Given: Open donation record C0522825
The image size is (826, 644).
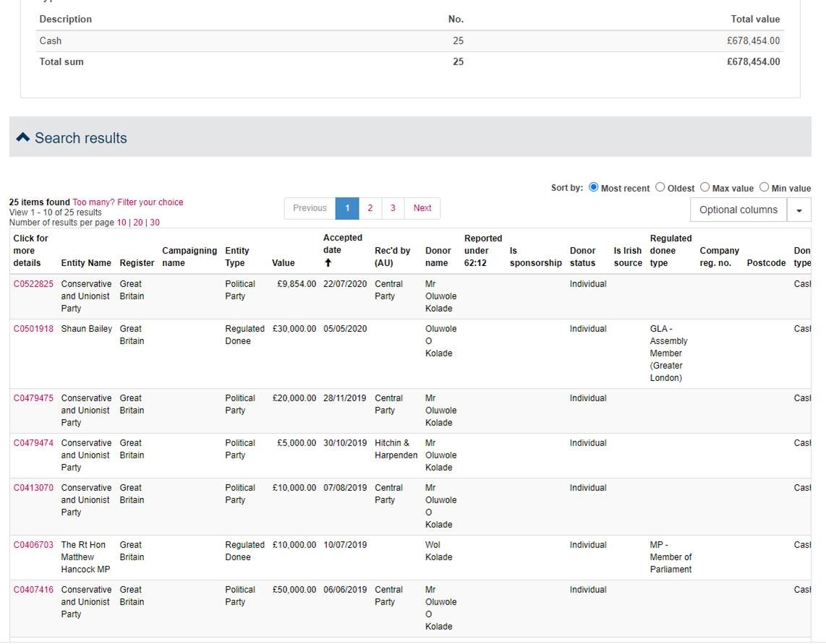Looking at the screenshot, I should [33, 284].
